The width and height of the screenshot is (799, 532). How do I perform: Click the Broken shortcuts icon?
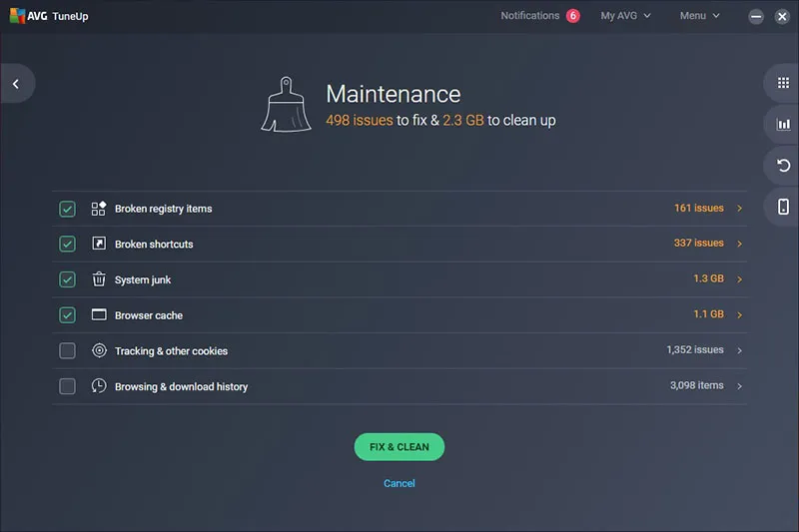pos(99,244)
